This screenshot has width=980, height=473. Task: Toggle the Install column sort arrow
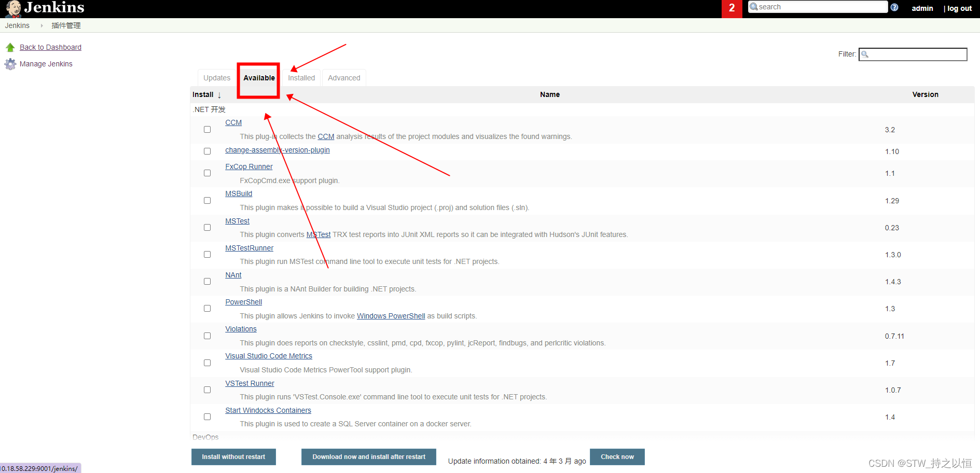(x=219, y=94)
